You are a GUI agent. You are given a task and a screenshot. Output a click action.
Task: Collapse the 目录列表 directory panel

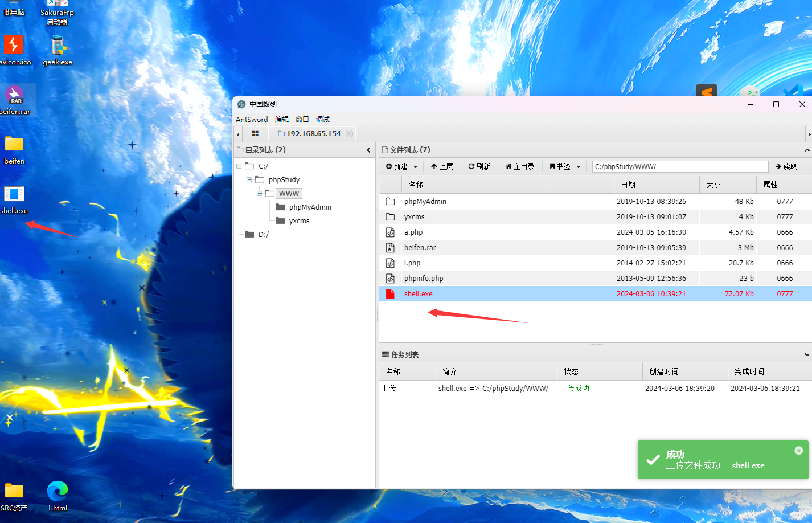(x=368, y=150)
